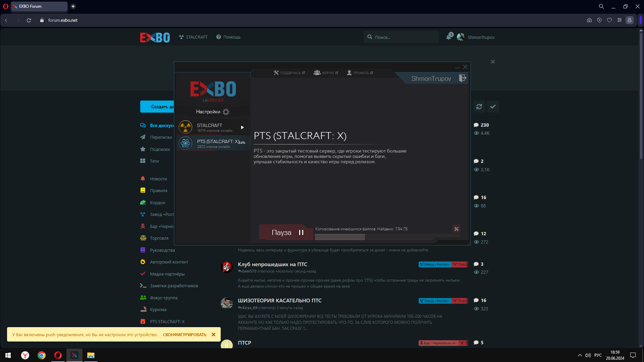Open Авторский контент tag

point(164,262)
